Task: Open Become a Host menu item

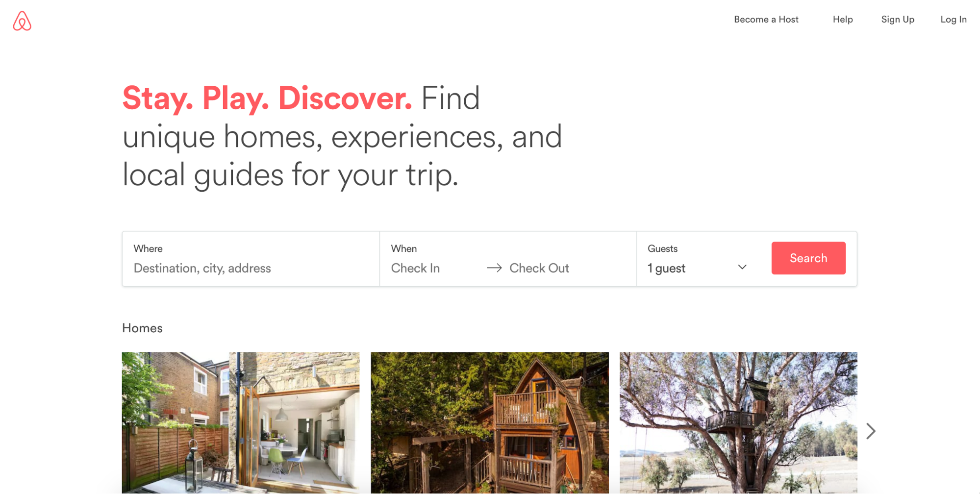Action: [x=766, y=20]
